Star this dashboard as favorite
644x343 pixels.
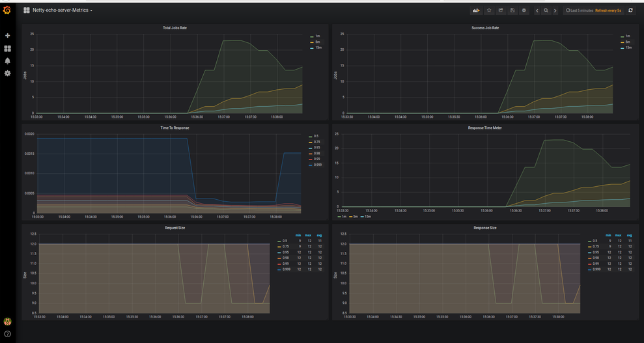point(489,10)
